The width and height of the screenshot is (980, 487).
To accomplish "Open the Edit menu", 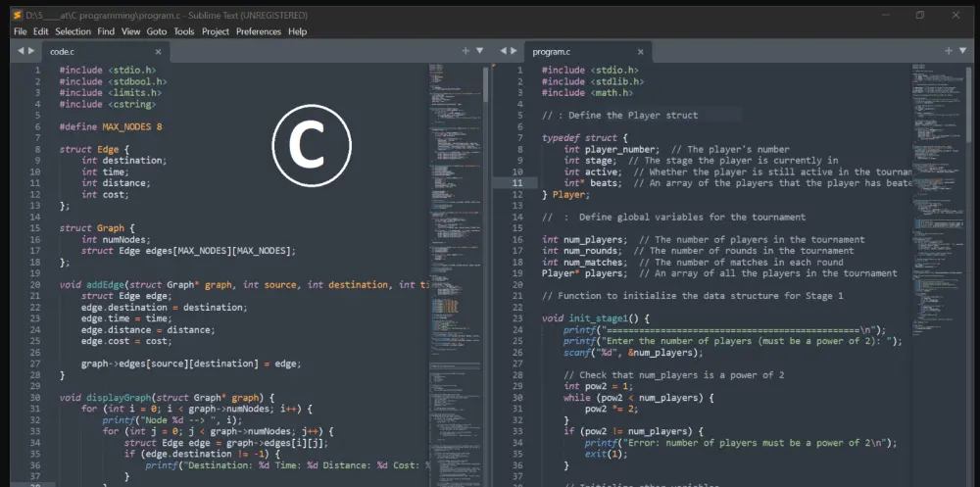I will [40, 31].
